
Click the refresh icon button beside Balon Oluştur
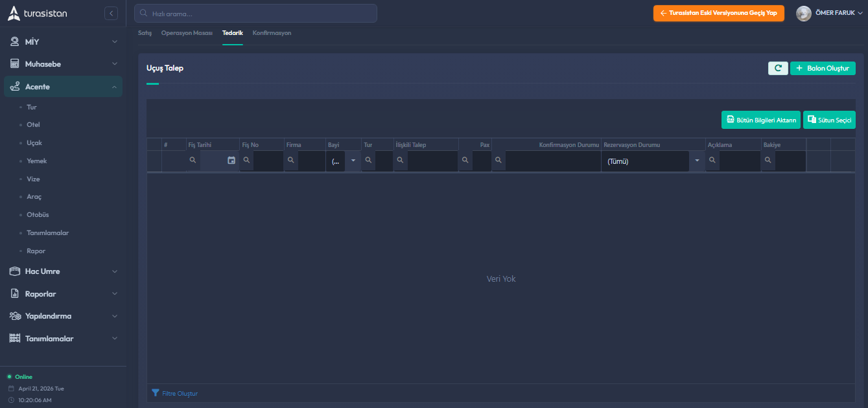[x=778, y=68]
